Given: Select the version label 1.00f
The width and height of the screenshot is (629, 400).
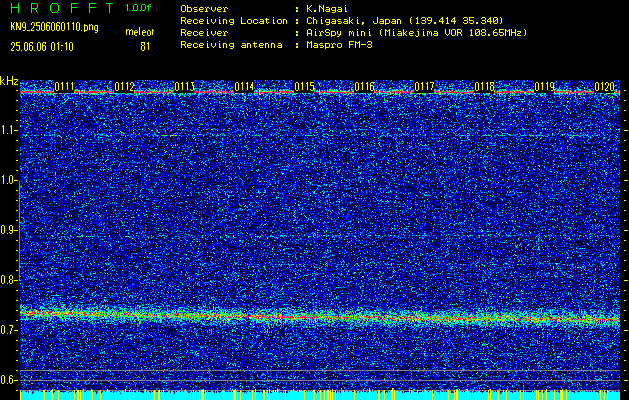Looking at the screenshot, I should point(138,8).
